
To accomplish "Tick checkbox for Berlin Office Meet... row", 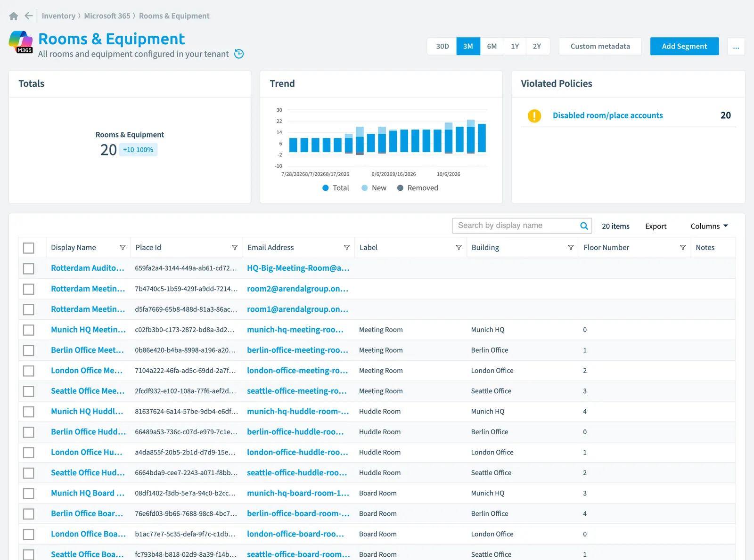I will (x=29, y=350).
